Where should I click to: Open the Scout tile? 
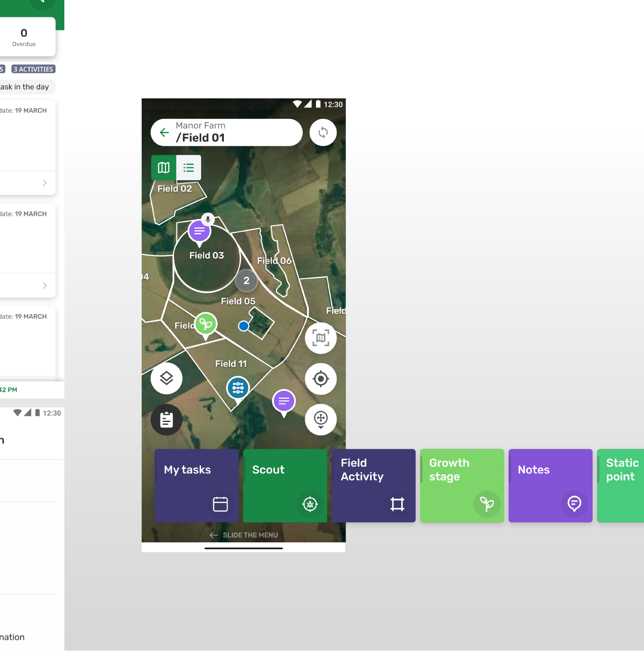pyautogui.click(x=285, y=486)
